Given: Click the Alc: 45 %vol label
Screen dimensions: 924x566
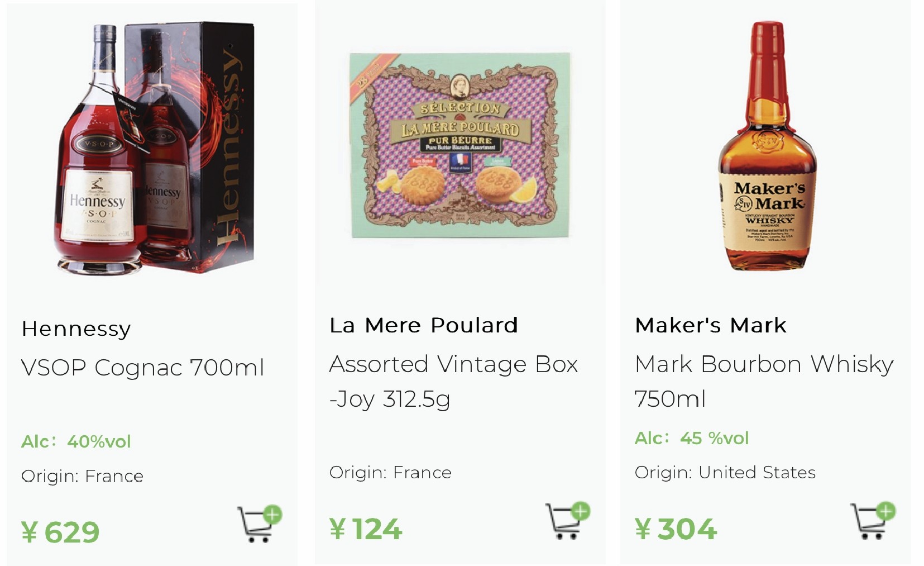Looking at the screenshot, I should coord(692,438).
